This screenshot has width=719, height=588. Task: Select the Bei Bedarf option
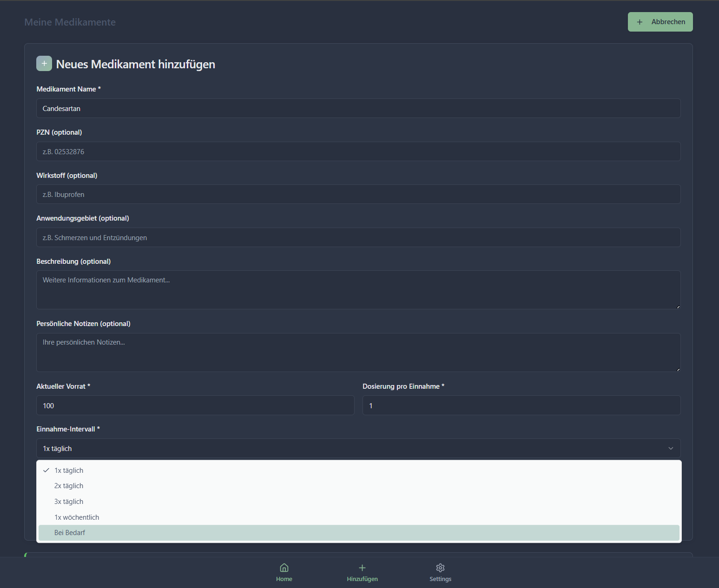click(x=70, y=533)
